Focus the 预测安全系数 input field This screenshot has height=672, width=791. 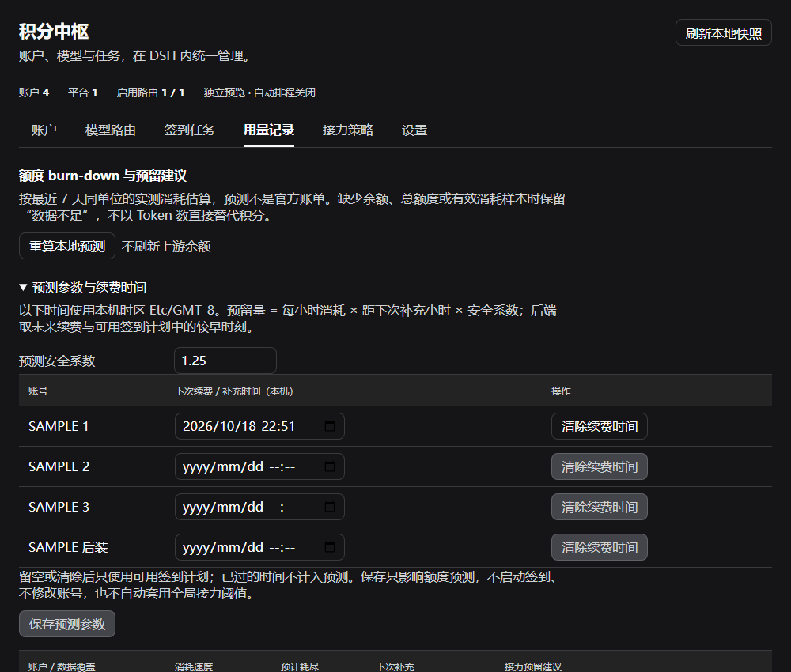click(x=225, y=361)
